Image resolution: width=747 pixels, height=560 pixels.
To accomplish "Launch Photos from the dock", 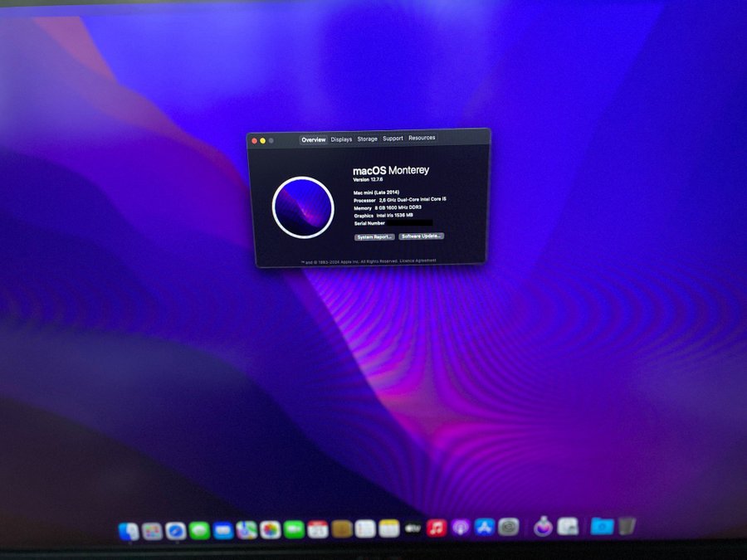I will (x=270, y=530).
